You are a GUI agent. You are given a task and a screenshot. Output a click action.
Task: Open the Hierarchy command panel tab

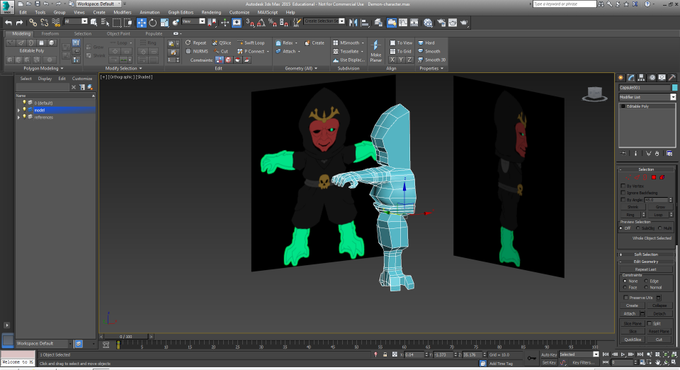[641, 78]
